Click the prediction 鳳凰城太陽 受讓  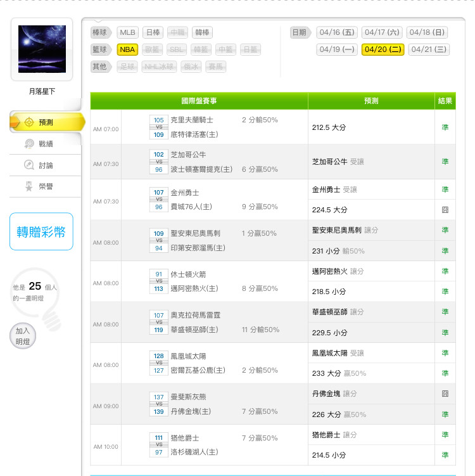[338, 353]
